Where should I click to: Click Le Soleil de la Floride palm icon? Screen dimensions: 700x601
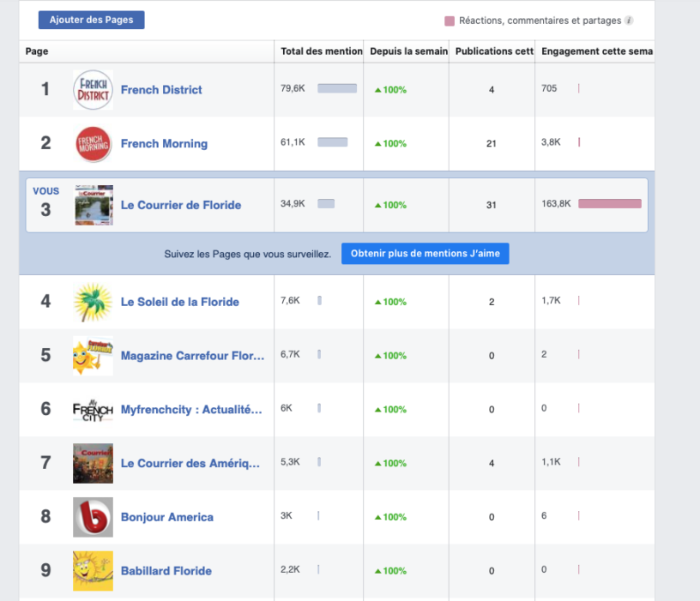click(x=93, y=302)
